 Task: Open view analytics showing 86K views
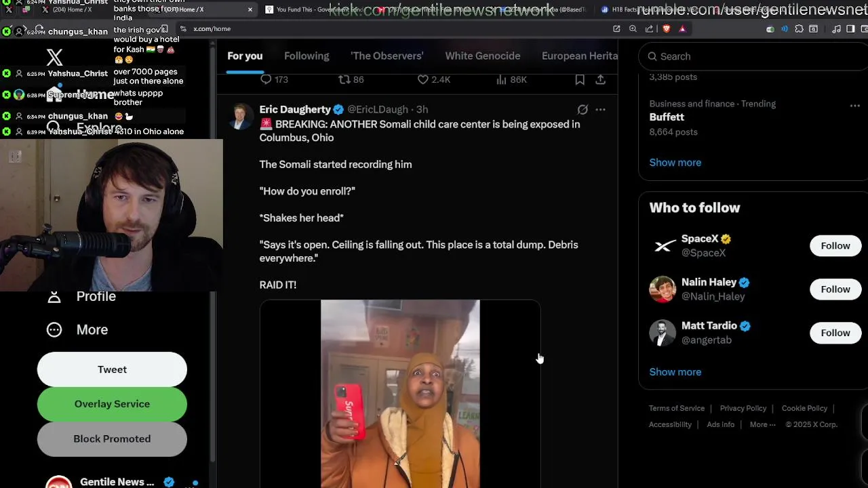511,79
